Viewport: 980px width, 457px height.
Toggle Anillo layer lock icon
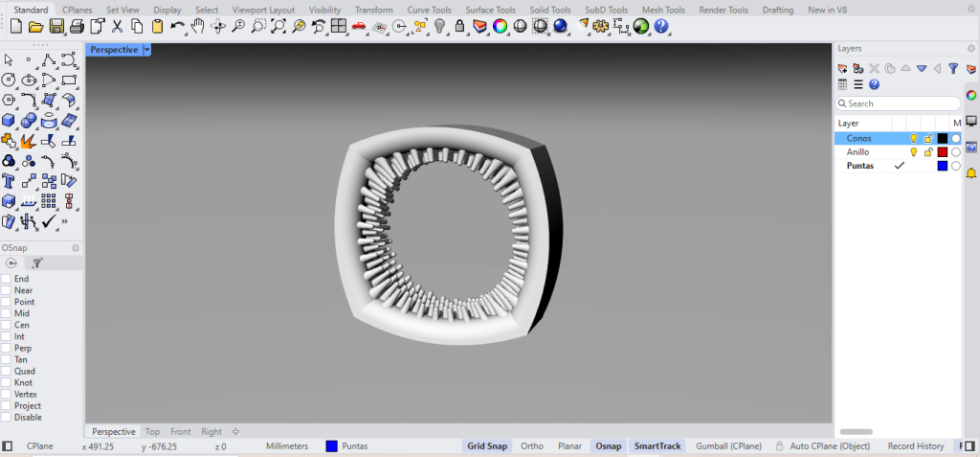[928, 152]
